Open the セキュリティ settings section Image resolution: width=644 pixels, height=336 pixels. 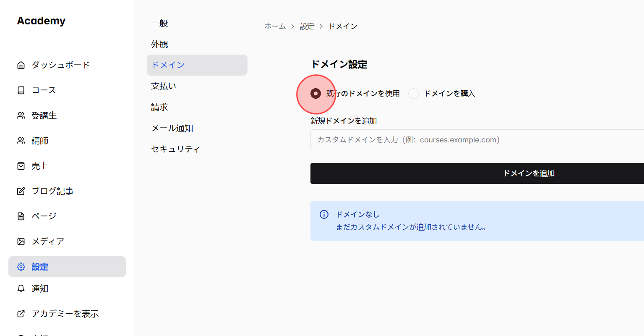[175, 149]
